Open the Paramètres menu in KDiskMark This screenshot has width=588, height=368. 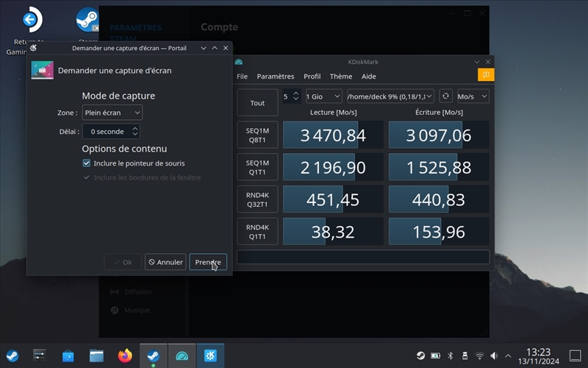275,76
